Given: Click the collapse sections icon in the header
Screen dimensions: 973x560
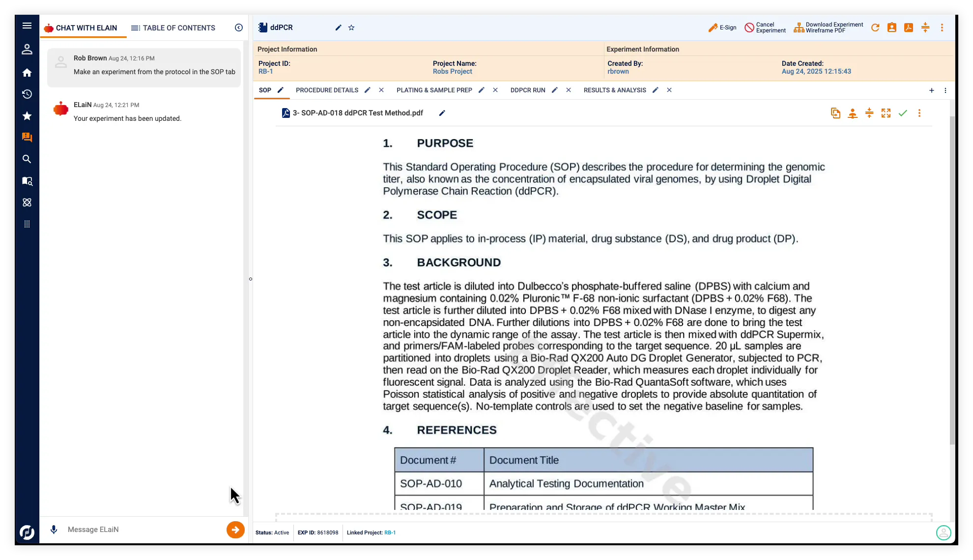Looking at the screenshot, I should tap(925, 28).
